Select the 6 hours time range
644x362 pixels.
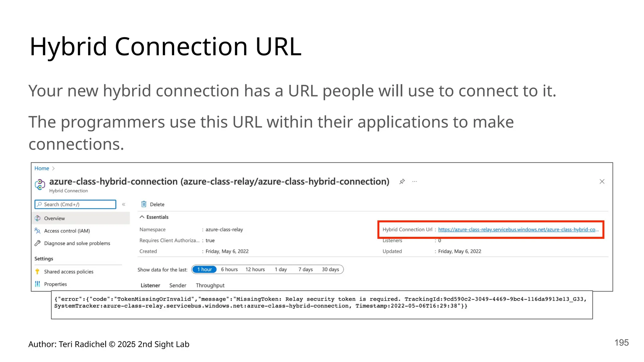pos(229,270)
